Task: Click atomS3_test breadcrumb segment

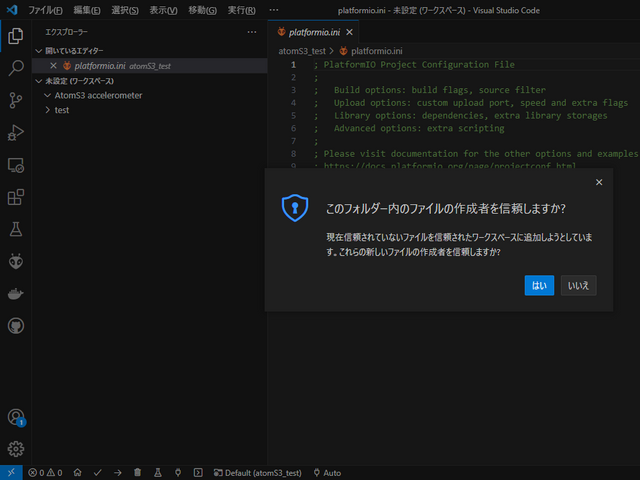Action: 302,51
